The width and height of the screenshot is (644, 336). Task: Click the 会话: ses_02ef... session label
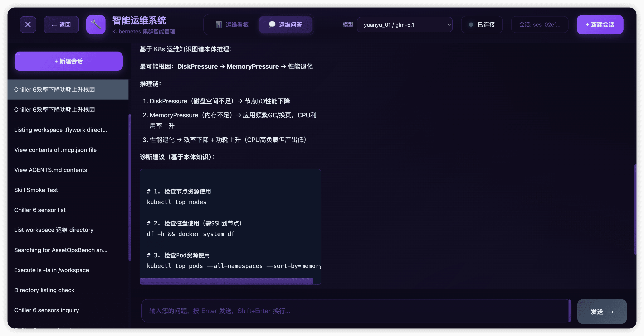coord(540,24)
